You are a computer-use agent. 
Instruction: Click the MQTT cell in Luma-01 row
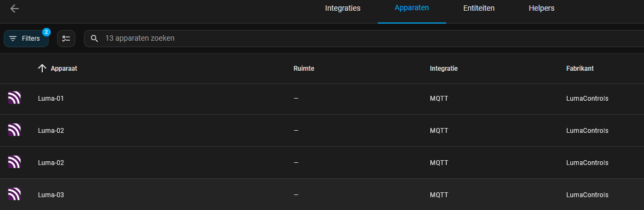pos(439,99)
